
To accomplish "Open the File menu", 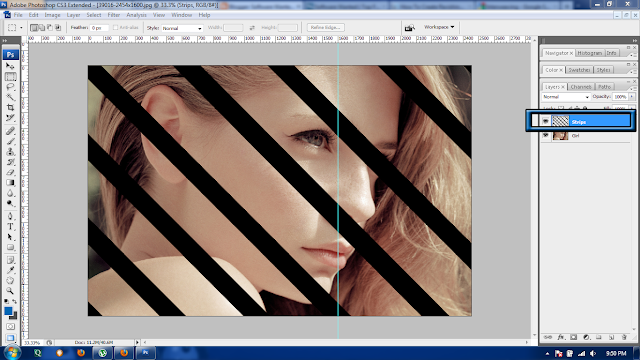I will (x=18, y=15).
